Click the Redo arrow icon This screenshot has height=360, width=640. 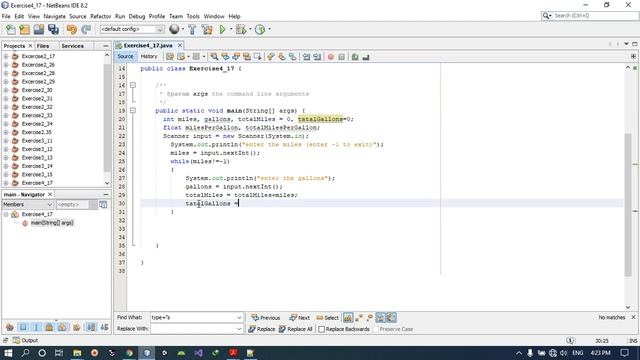[x=86, y=29]
